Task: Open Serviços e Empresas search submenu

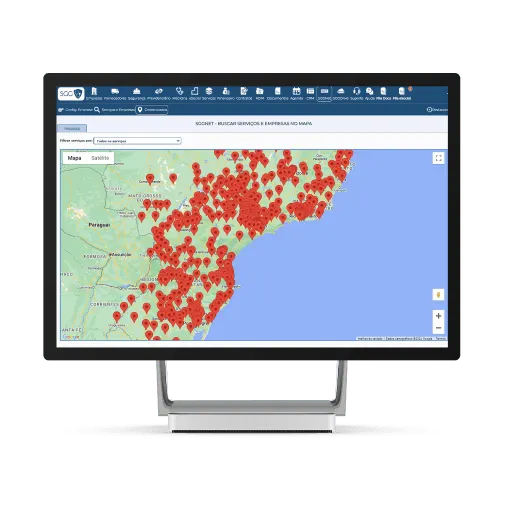Action: tap(115, 110)
